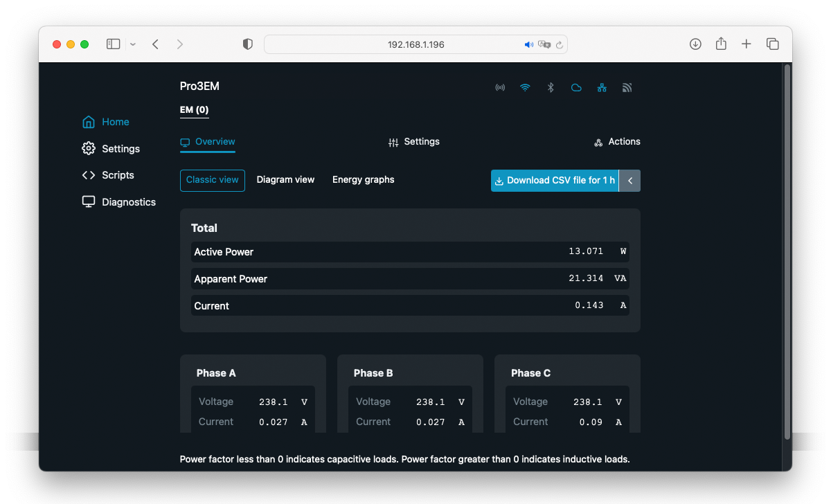Click the access point status icon

[500, 88]
